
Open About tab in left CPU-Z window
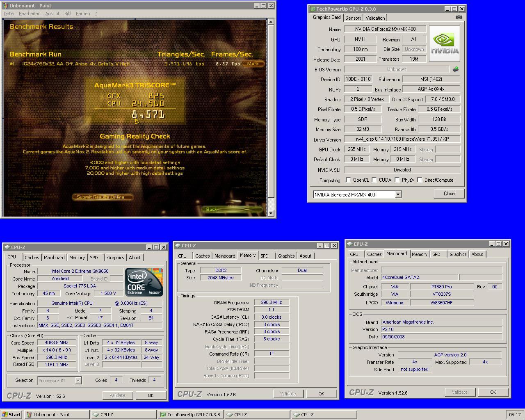[x=135, y=258]
